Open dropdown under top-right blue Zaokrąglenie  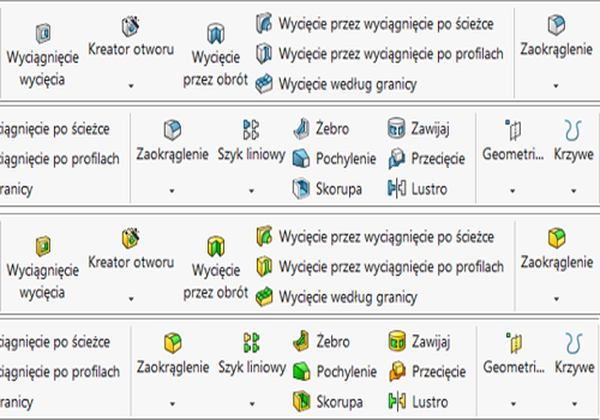point(556,86)
